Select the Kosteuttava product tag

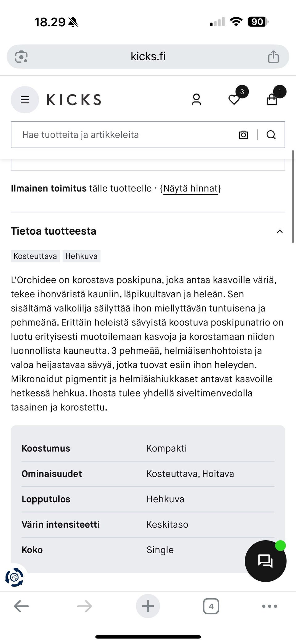(35, 256)
